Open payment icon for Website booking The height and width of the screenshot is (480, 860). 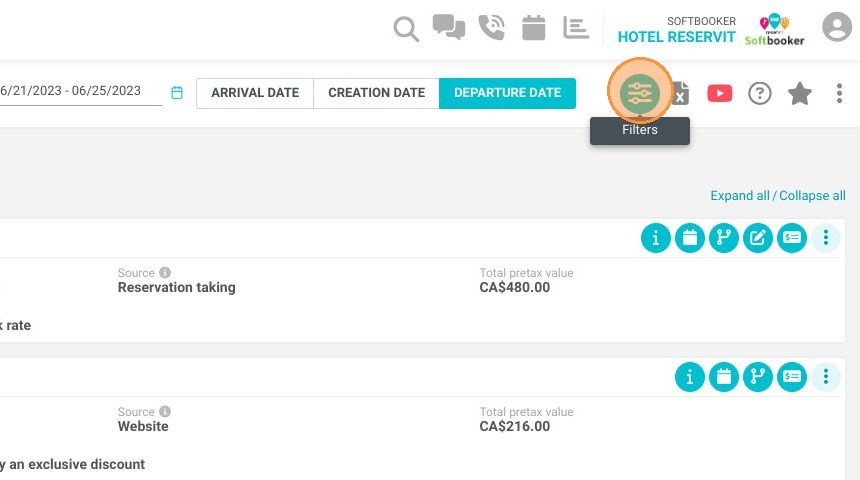(x=791, y=377)
